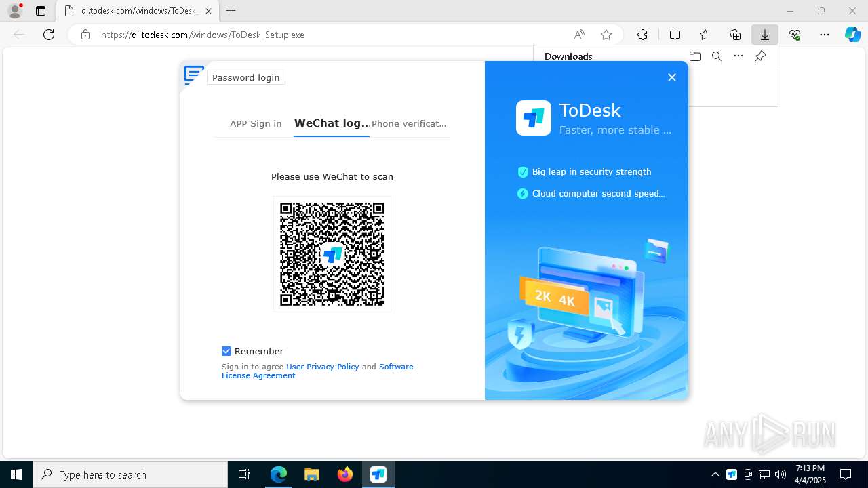Viewport: 868px width, 488px height.
Task: Click the WeChat QR code
Action: (332, 254)
